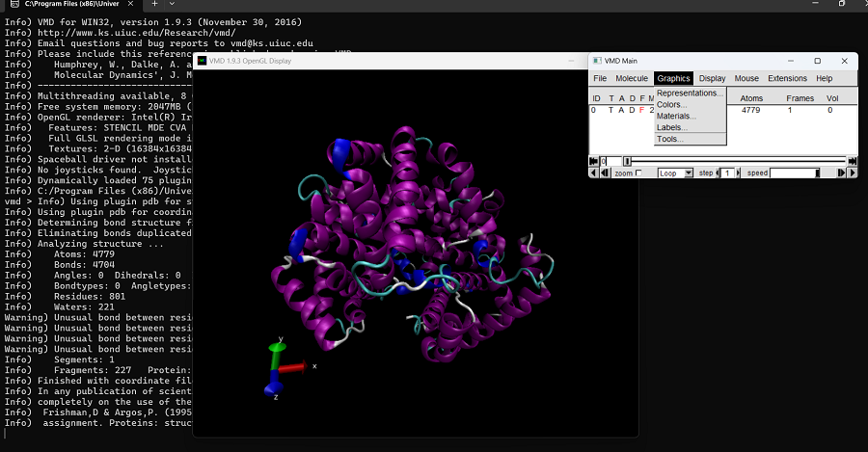Open the Display menu
Viewport: 868px width, 452px height.
tap(712, 79)
